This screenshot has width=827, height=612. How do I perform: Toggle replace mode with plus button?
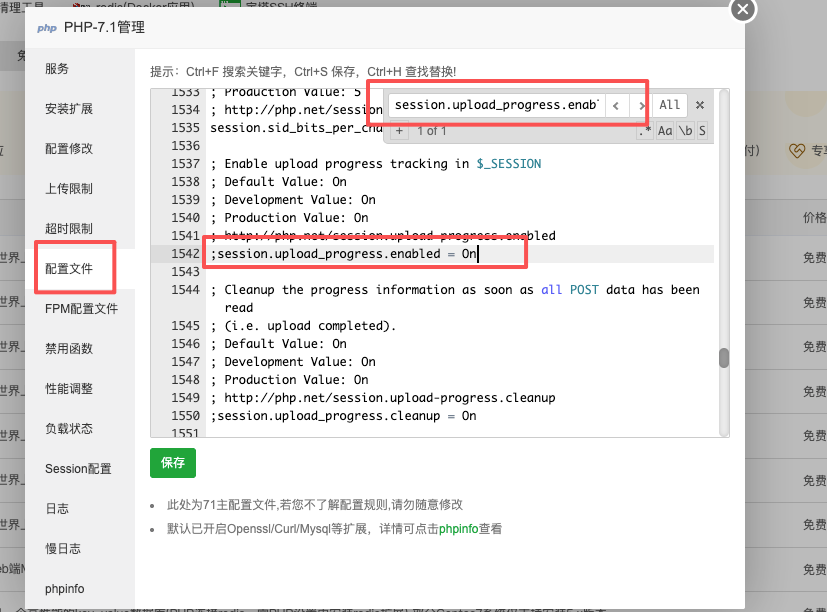tap(399, 131)
